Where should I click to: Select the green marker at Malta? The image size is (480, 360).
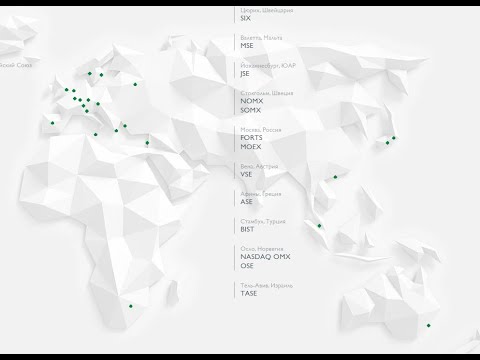coord(96,134)
